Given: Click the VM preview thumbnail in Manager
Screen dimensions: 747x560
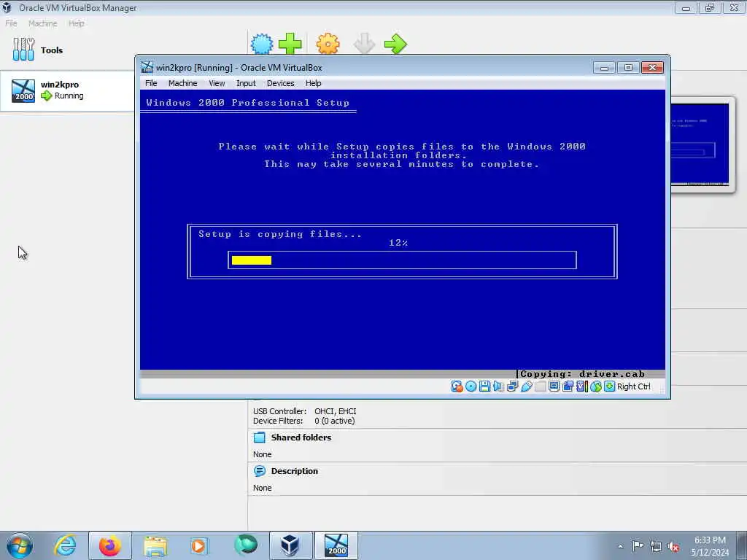Looking at the screenshot, I should [700, 144].
